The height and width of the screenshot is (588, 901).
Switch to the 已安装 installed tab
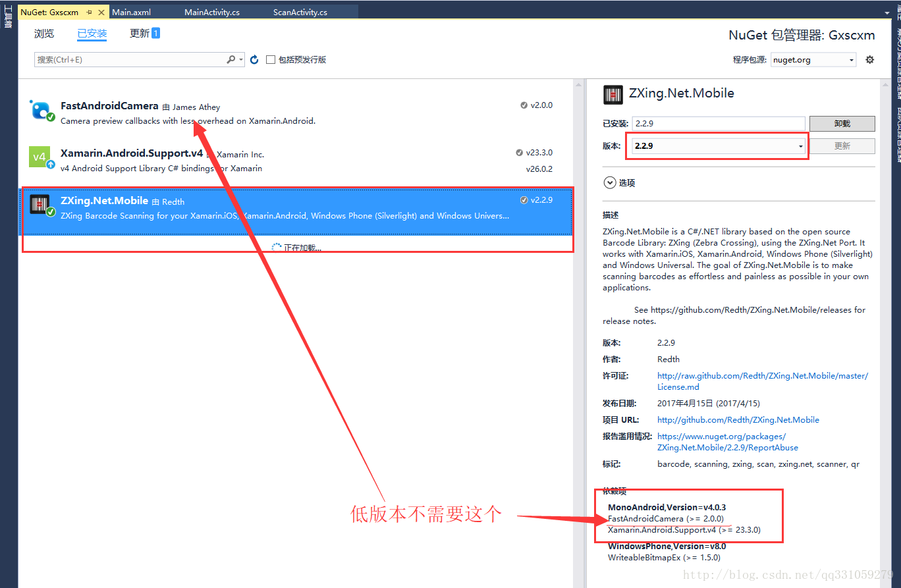[92, 34]
